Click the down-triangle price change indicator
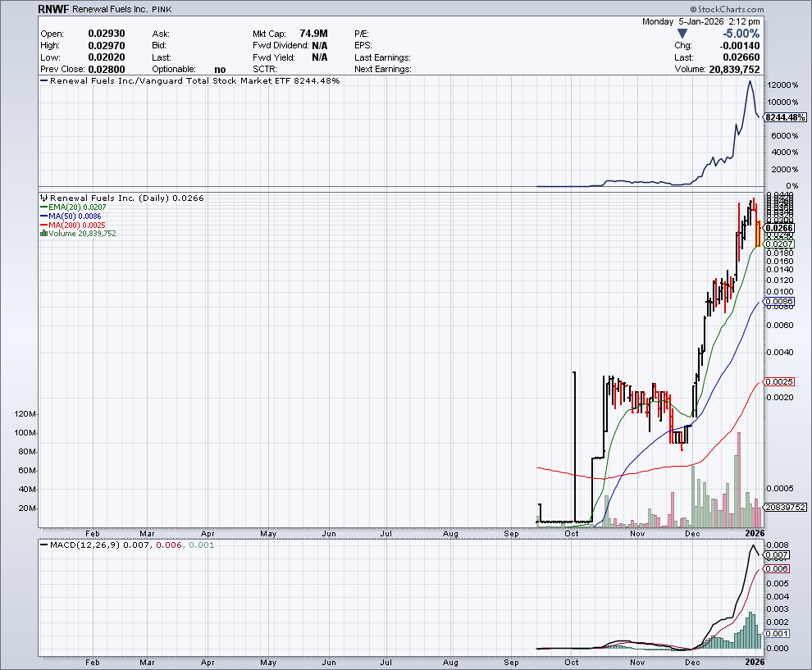 coord(682,34)
